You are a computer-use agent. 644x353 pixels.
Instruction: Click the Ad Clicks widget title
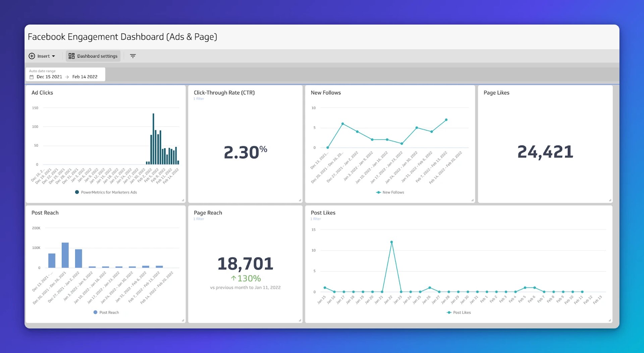point(42,93)
